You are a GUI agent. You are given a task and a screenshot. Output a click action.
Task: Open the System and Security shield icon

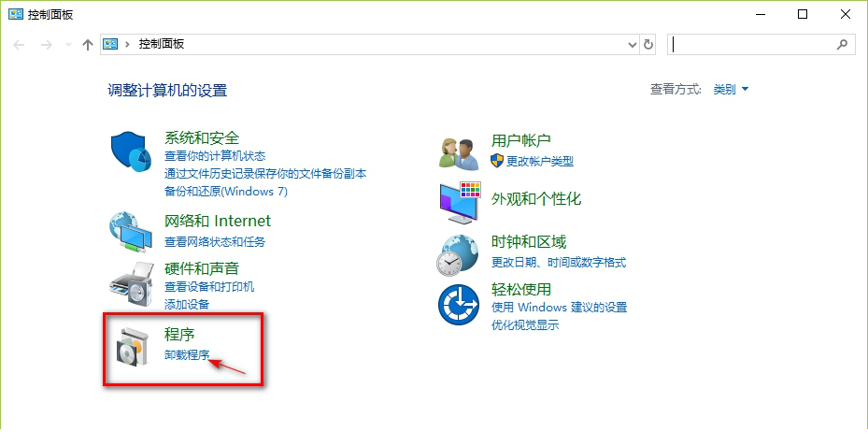[x=131, y=151]
